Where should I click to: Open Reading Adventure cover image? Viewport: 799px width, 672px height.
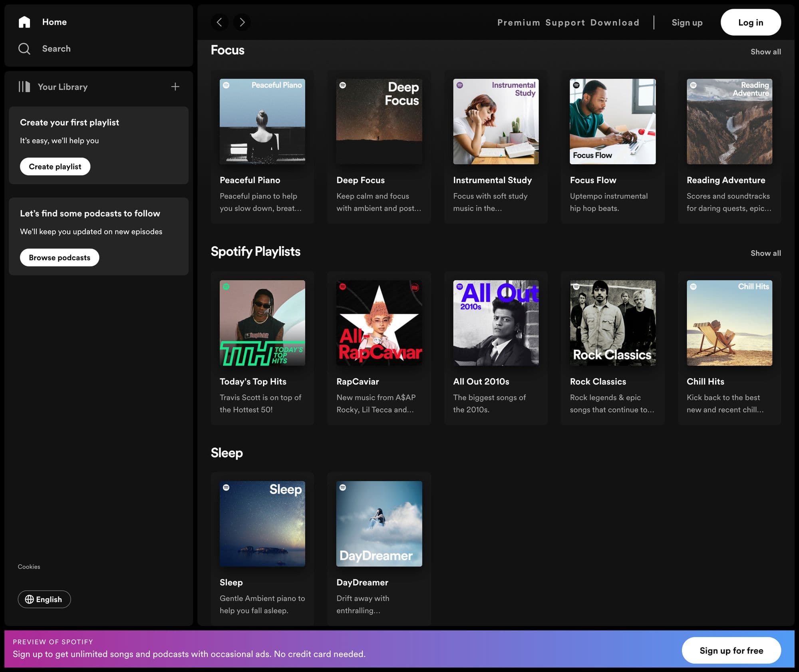tap(729, 121)
